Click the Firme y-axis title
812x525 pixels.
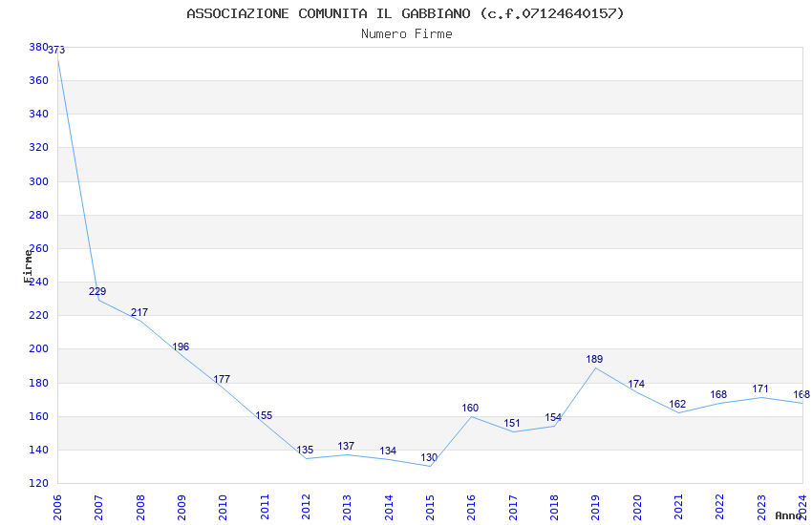28,266
